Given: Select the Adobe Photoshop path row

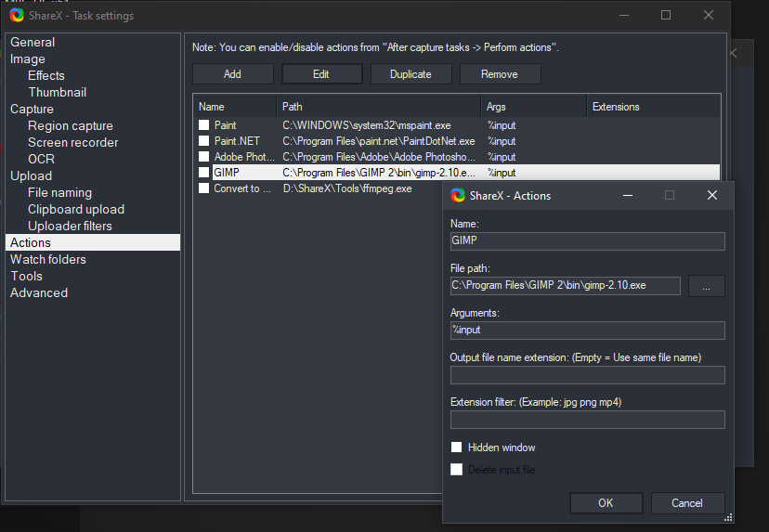Looking at the screenshot, I should pos(379,156).
